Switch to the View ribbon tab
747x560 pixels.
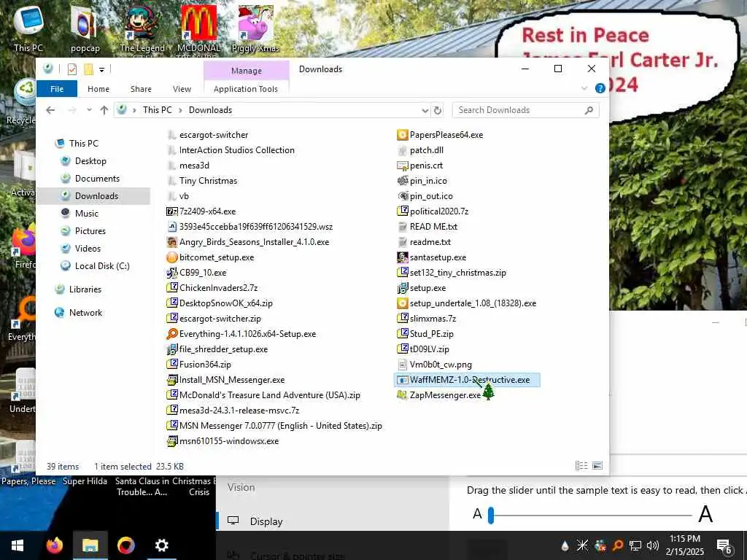pyautogui.click(x=182, y=89)
